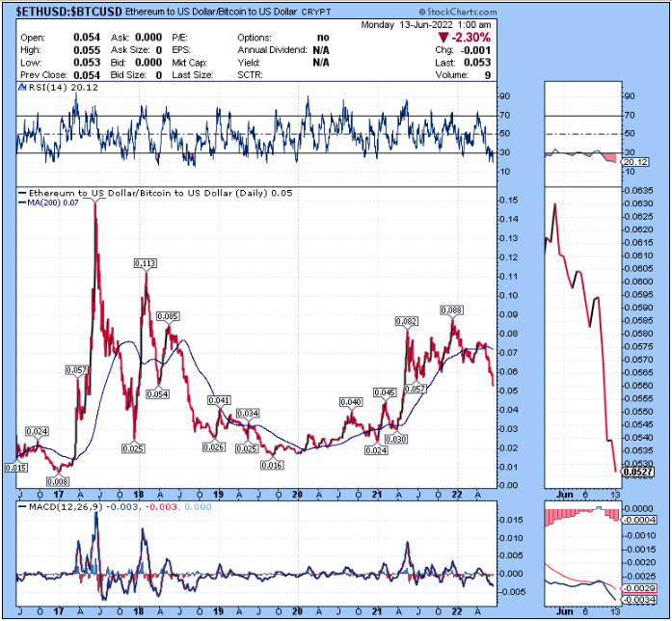The height and width of the screenshot is (621, 672).
Task: Click the 0.041 peak price label
Action: pyautogui.click(x=219, y=400)
